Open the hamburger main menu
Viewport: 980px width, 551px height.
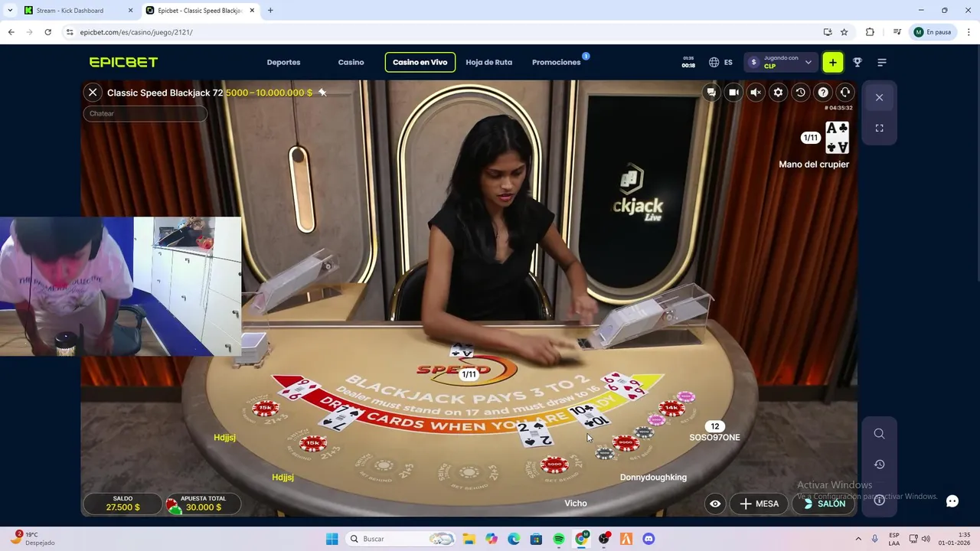click(882, 62)
